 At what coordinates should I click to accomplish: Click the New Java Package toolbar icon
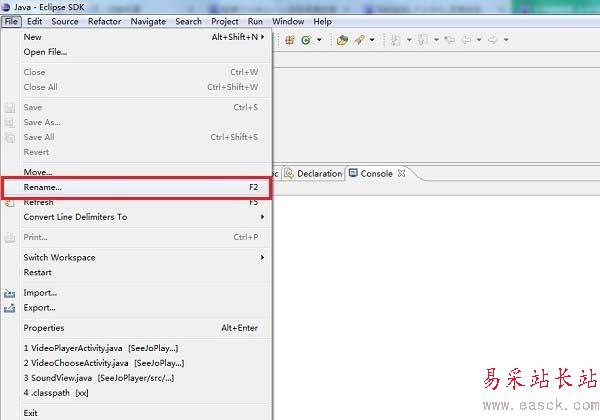(290, 40)
